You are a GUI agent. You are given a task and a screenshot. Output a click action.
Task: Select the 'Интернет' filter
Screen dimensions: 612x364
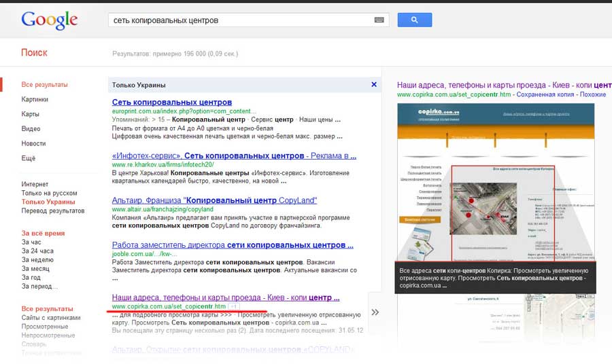pyautogui.click(x=35, y=184)
